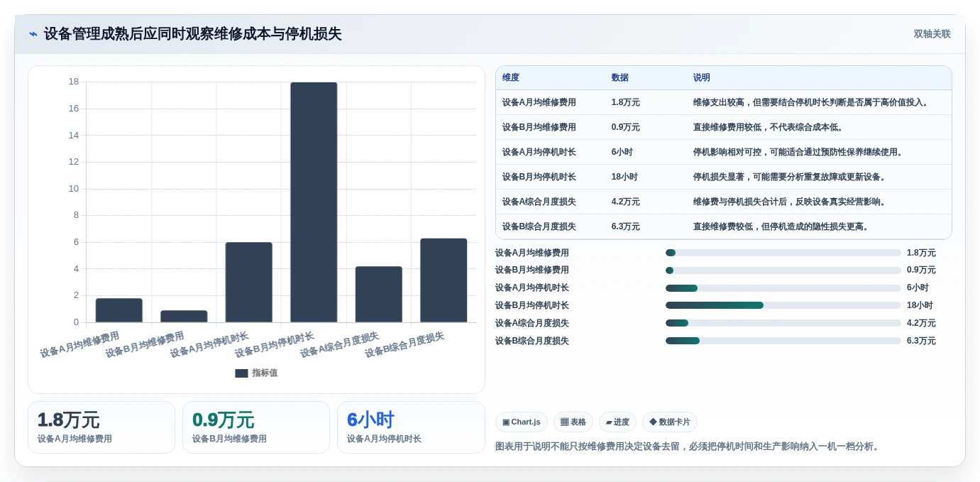This screenshot has width=980, height=482.
Task: Click the title 设备管理成熟后应同时观察维修成本与停机损失
Action: tap(193, 34)
